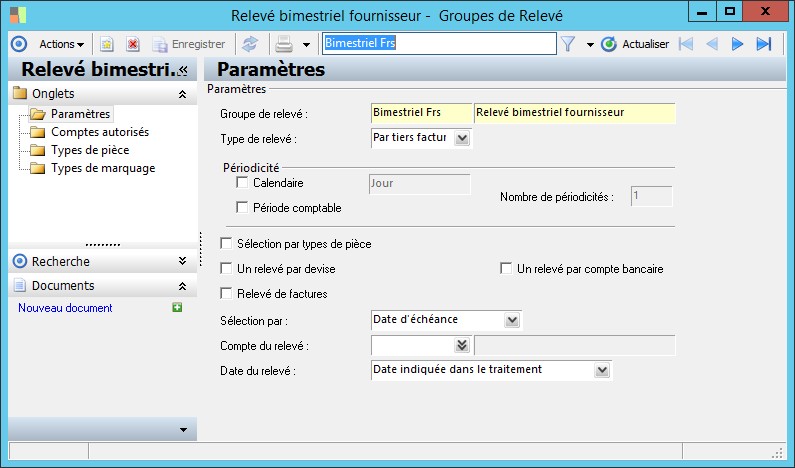Image resolution: width=795 pixels, height=468 pixels.
Task: Click the Groupe de relevé code field
Action: pyautogui.click(x=420, y=112)
